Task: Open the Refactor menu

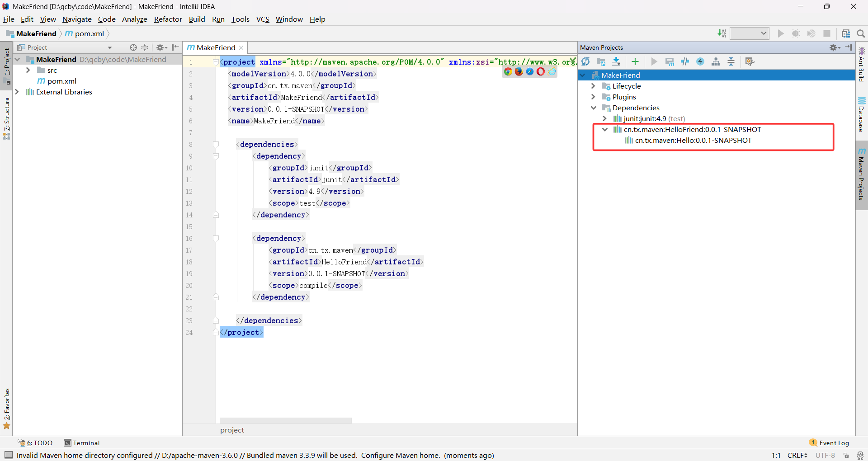Action: (x=168, y=19)
